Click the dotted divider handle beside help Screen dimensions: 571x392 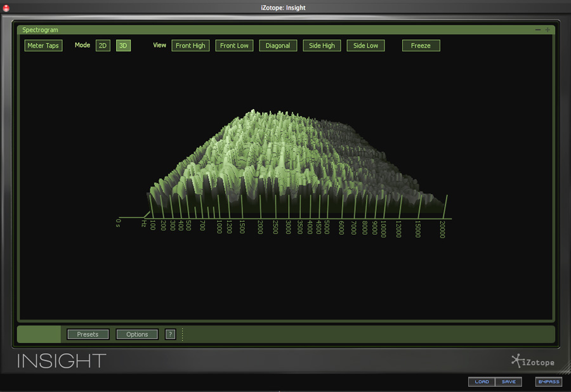tap(183, 334)
